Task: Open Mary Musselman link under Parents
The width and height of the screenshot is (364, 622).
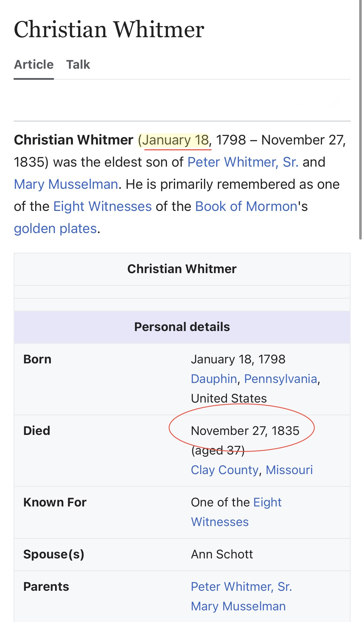Action: (238, 606)
